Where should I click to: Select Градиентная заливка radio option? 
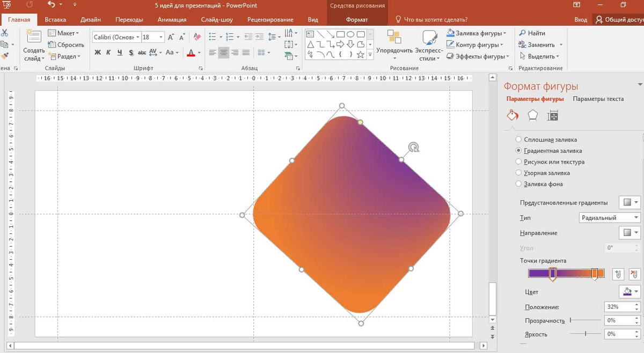(x=518, y=151)
